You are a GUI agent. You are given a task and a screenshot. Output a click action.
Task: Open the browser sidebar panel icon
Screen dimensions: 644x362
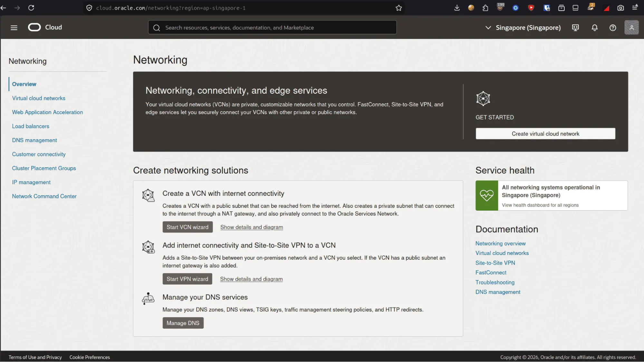pyautogui.click(x=575, y=8)
